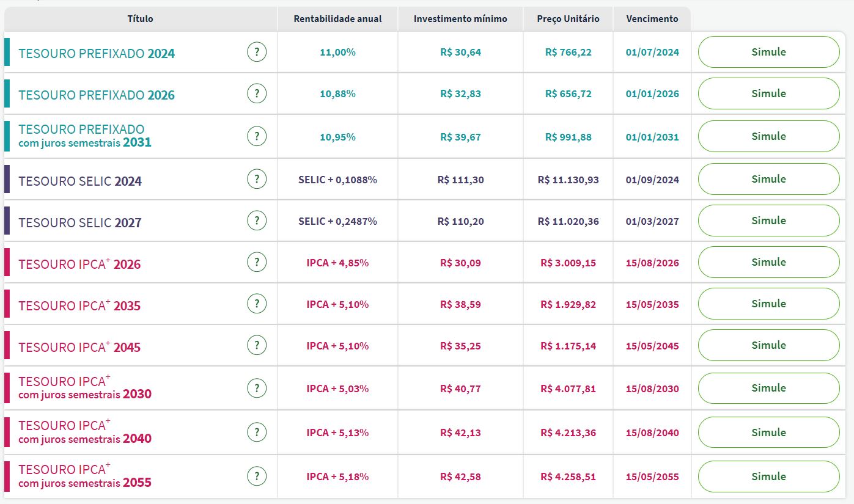Click Simule button for Tesouro Prefixado 2024
The height and width of the screenshot is (504, 854).
(768, 52)
